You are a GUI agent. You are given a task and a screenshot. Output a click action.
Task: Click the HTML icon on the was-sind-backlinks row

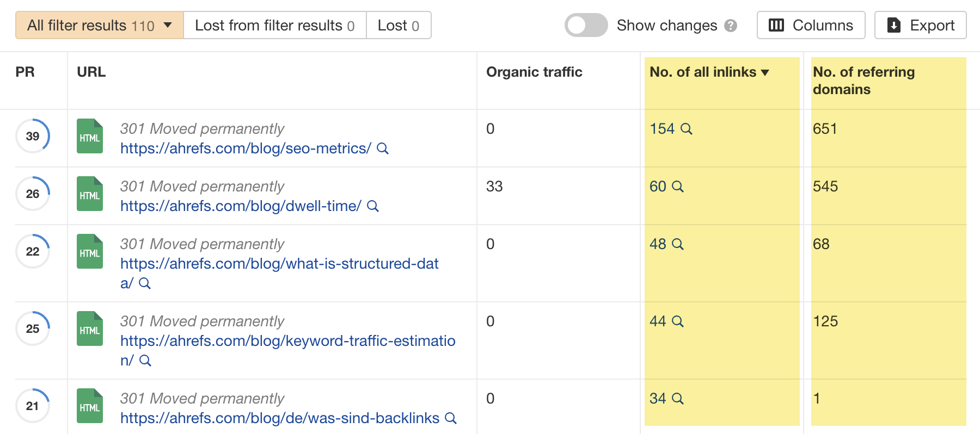pos(89,406)
